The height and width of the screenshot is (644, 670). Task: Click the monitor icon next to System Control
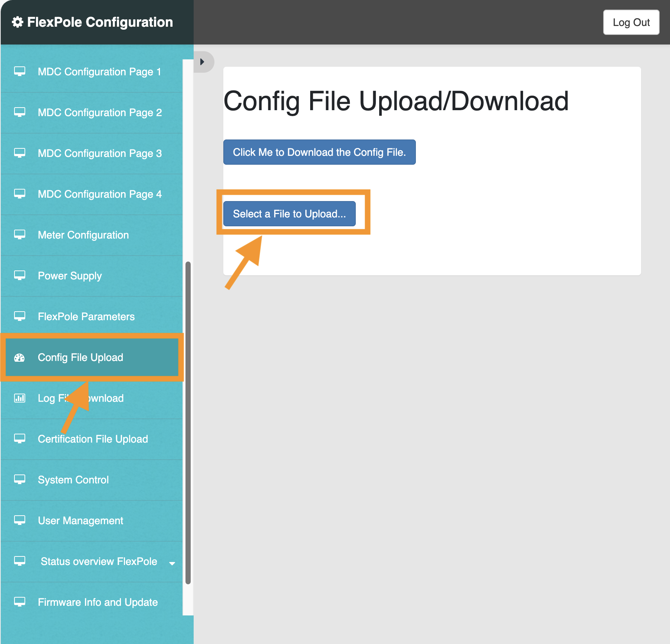coord(20,479)
